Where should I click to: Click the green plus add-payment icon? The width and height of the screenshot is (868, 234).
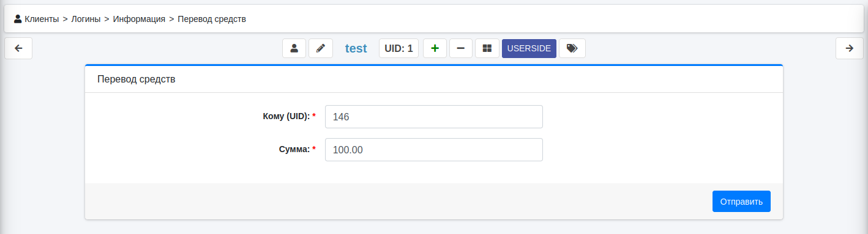[435, 48]
